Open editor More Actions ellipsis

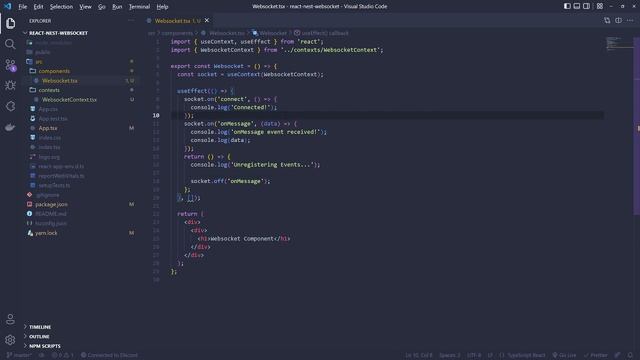(630, 20)
